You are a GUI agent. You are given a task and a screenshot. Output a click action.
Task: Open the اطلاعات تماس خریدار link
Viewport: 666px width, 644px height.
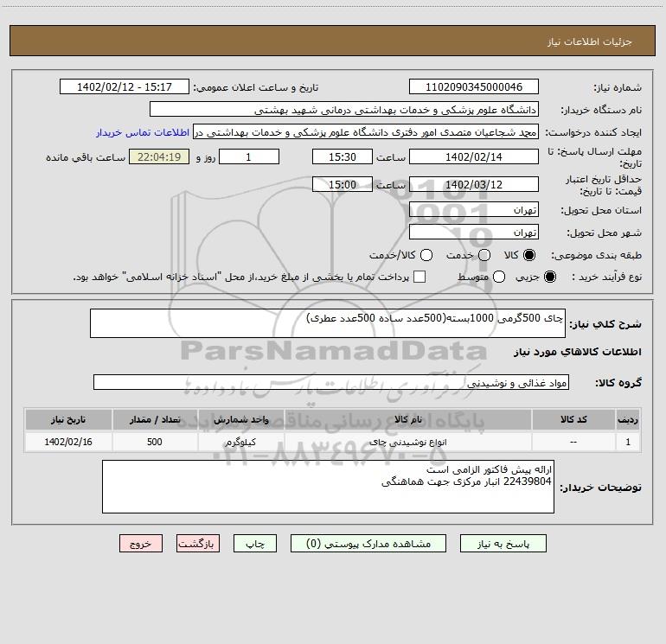(143, 132)
